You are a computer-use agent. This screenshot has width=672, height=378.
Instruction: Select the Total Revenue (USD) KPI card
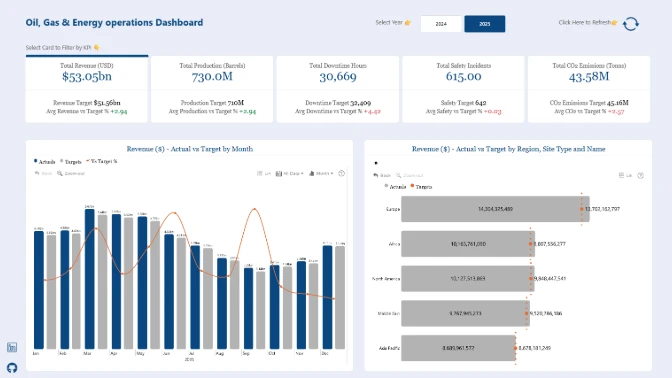tap(87, 89)
